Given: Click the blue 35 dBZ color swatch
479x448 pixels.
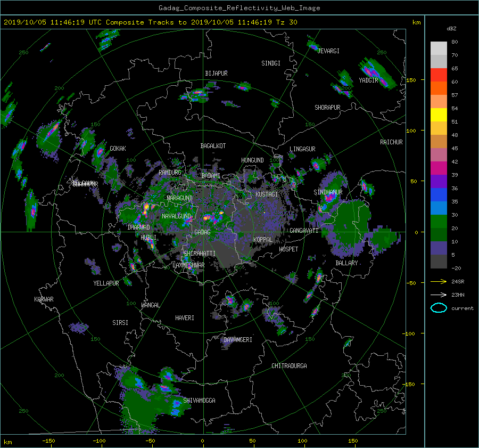Looking at the screenshot, I should point(439,194).
